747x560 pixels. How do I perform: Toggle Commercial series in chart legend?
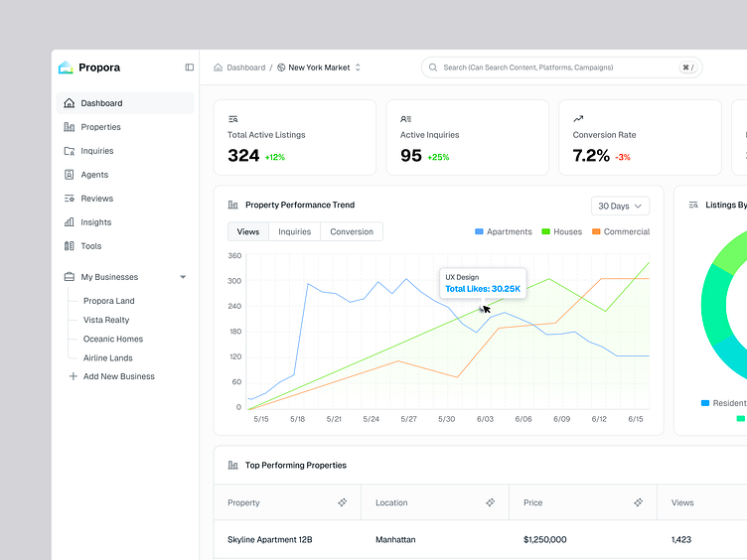coord(621,231)
